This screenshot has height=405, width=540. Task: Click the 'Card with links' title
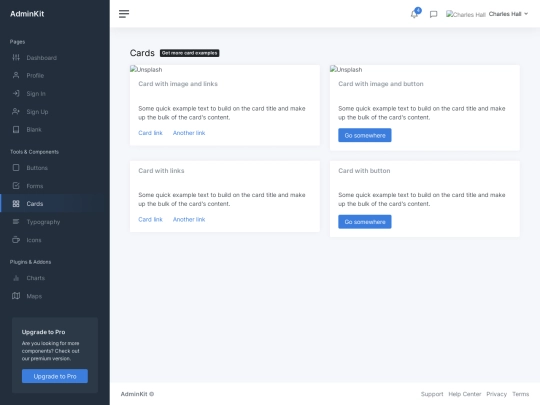(x=161, y=171)
